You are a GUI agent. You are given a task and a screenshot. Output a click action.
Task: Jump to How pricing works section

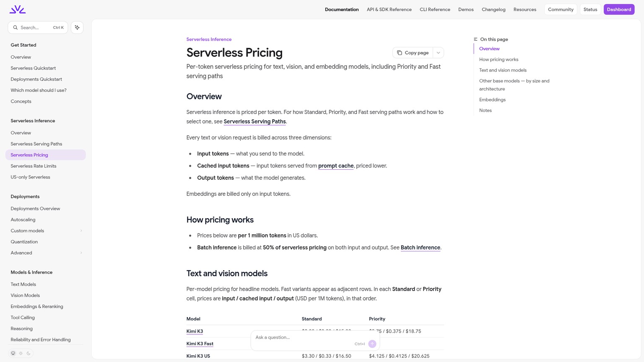(x=499, y=59)
